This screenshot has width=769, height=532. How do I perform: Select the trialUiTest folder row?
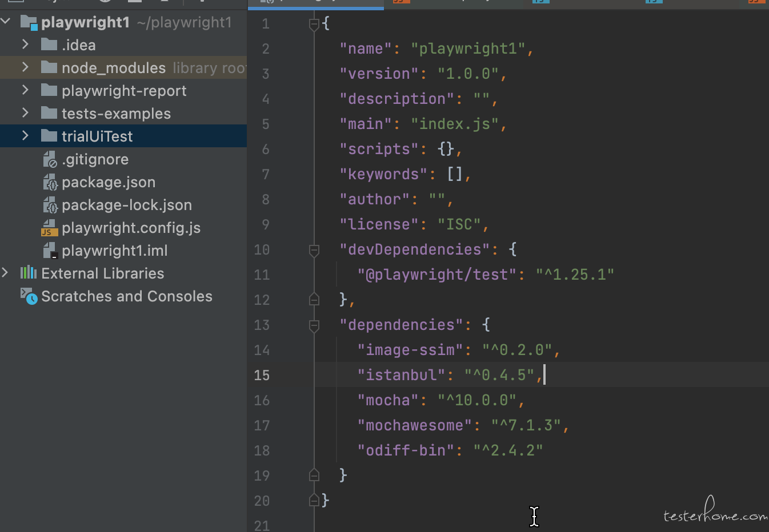tap(123, 136)
